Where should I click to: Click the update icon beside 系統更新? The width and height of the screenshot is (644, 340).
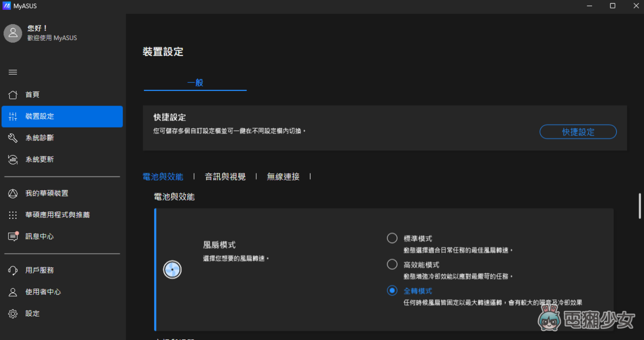13,159
